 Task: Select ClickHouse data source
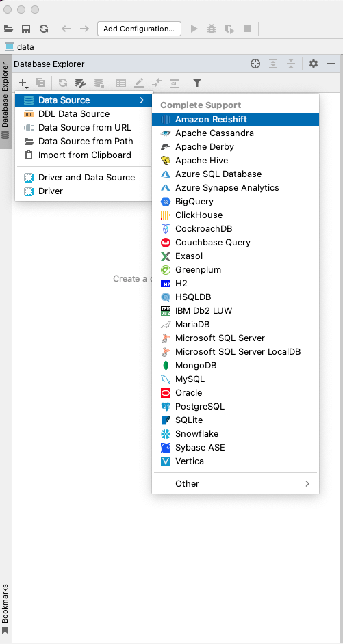coord(236,215)
